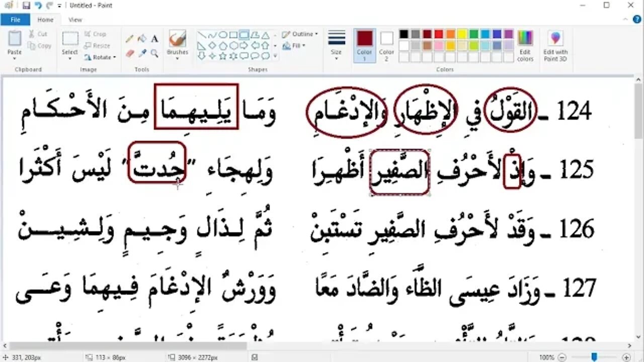Choose the Rounded rectangle shape
This screenshot has height=362, width=644.
click(x=244, y=35)
